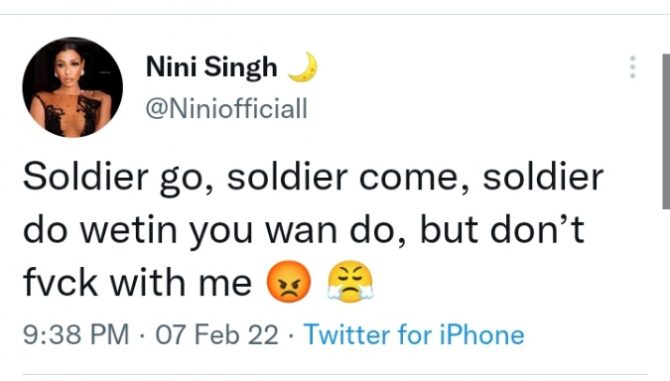Image resolution: width=670 pixels, height=381 pixels.
Task: Click the word 'Singh' in the display name
Action: pyautogui.click(x=241, y=68)
